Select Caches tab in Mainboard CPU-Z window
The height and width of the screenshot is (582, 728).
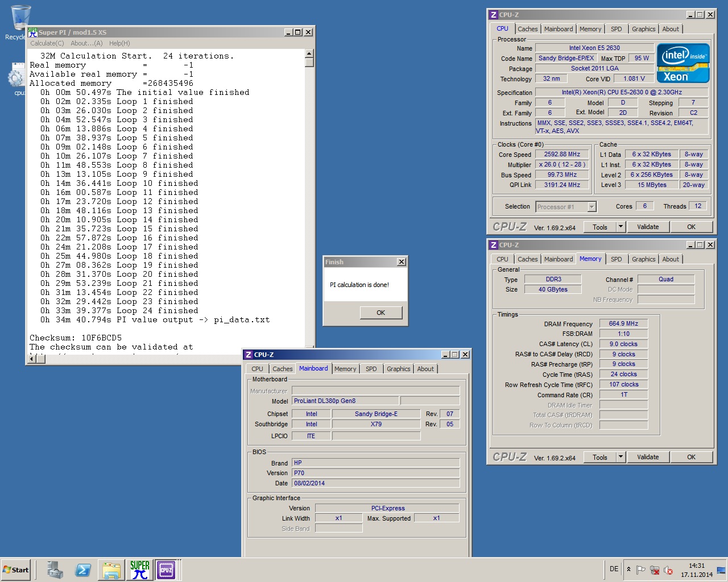pos(282,369)
